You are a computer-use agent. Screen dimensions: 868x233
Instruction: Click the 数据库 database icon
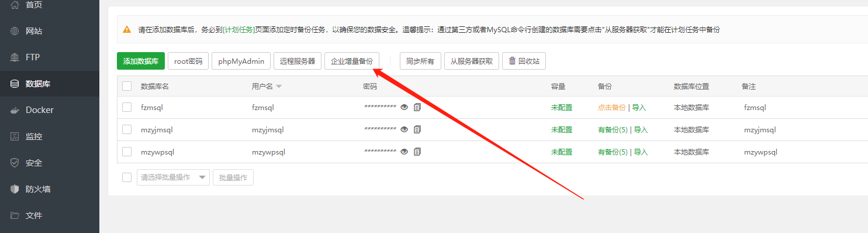coord(15,84)
